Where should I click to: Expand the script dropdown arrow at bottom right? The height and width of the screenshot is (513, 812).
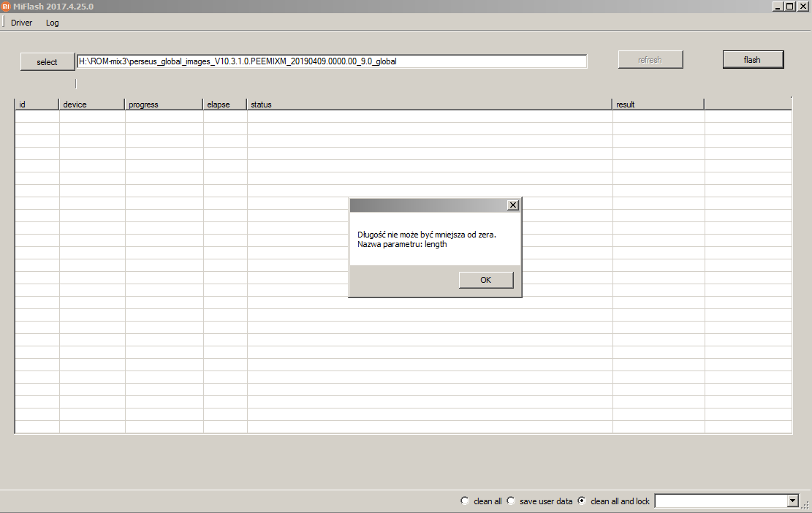tap(792, 501)
